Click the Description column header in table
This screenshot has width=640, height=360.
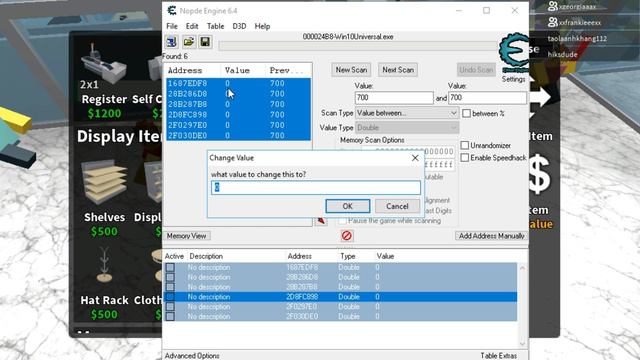[206, 256]
